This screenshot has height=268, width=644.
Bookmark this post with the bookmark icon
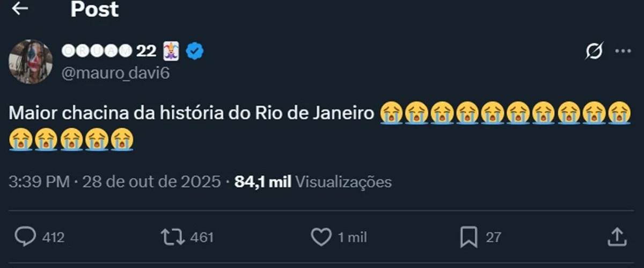click(x=469, y=237)
